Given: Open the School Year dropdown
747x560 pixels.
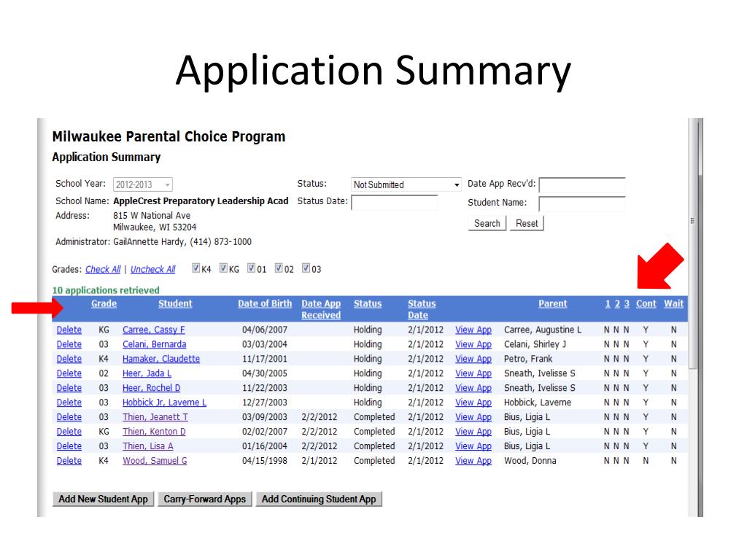Looking at the screenshot, I should [143, 184].
